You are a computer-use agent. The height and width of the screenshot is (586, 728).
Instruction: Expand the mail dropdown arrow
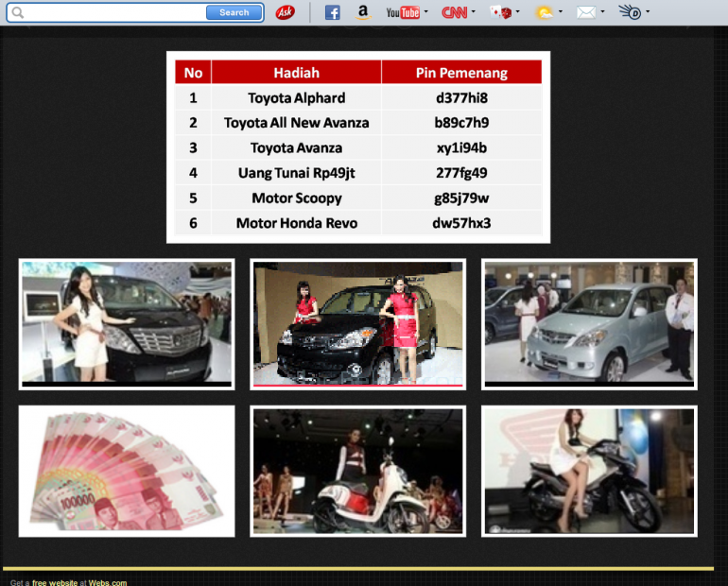pos(602,11)
